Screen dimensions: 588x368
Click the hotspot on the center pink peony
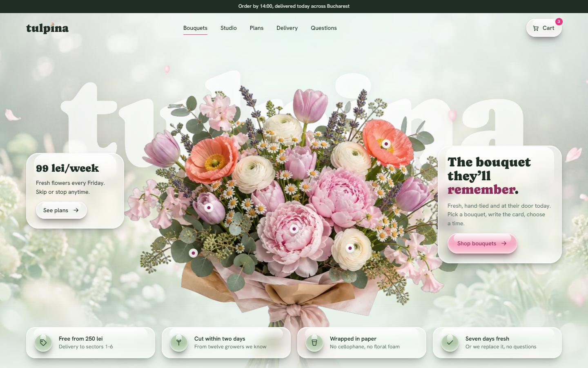point(294,229)
